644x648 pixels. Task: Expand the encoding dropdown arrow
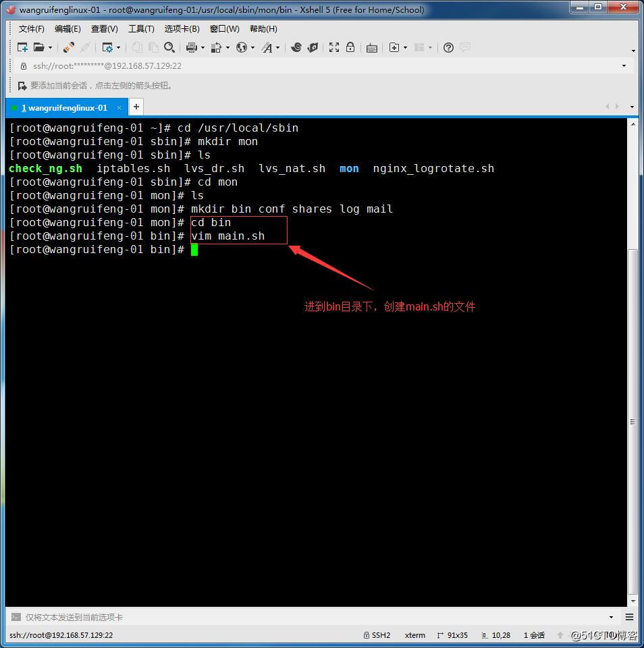pos(252,48)
